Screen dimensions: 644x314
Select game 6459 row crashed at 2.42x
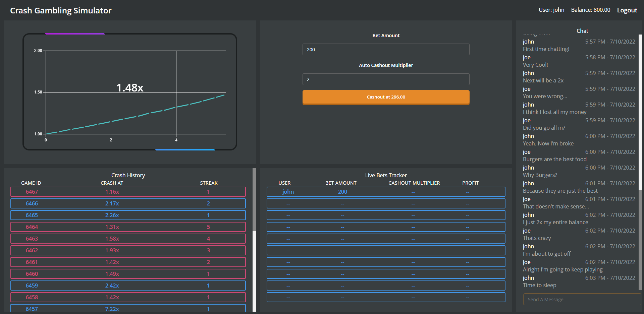tap(128, 286)
